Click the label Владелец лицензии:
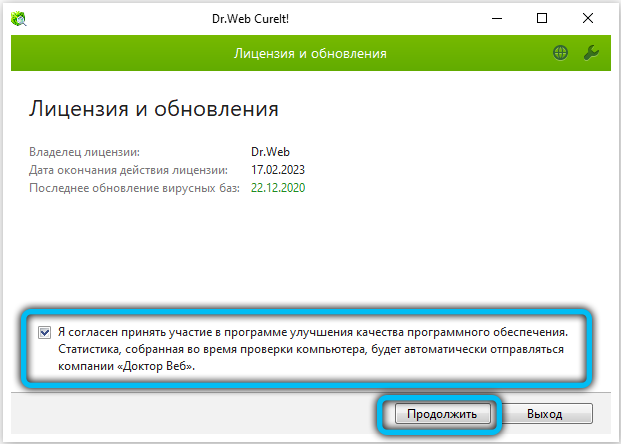Screen dimensions: 621x444 (84, 152)
